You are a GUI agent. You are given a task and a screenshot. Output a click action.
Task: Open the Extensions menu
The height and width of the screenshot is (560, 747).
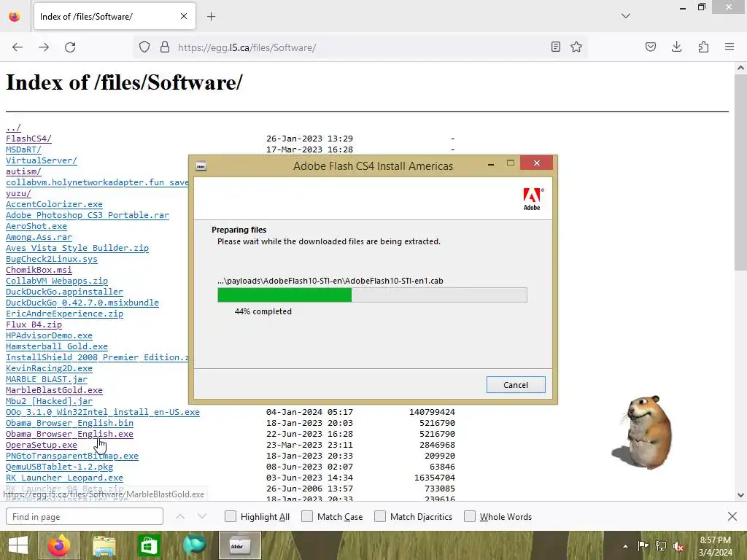coord(704,47)
